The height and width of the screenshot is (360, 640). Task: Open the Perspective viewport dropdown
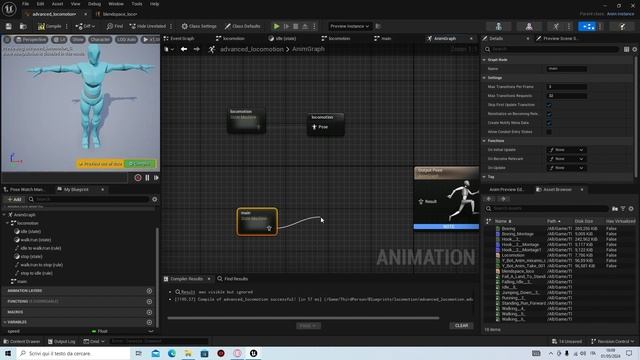(x=31, y=40)
